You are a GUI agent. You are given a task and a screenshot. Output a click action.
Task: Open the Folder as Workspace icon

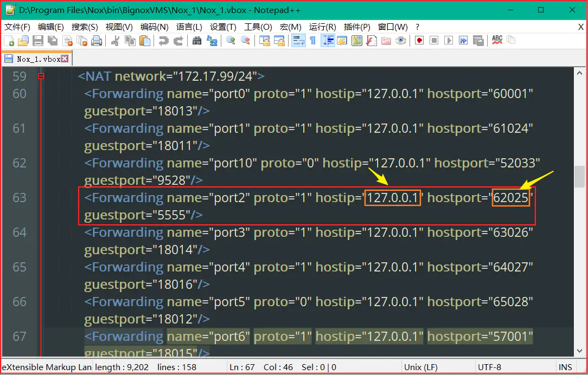click(386, 41)
